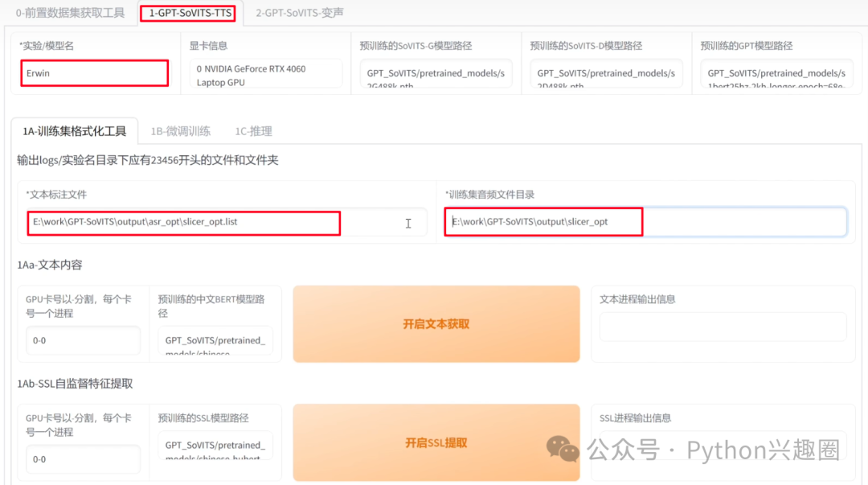Click the 开启SSL提取 button
This screenshot has height=485, width=868.
(x=436, y=442)
